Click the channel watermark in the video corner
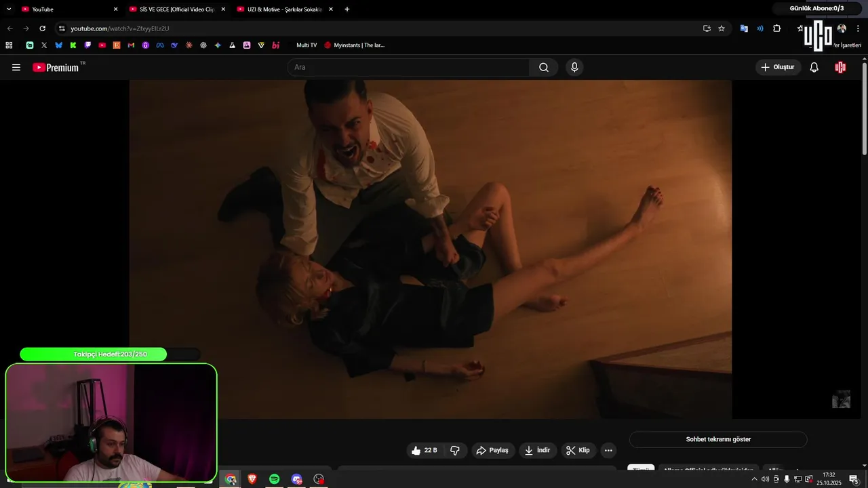868x488 pixels. 841,399
